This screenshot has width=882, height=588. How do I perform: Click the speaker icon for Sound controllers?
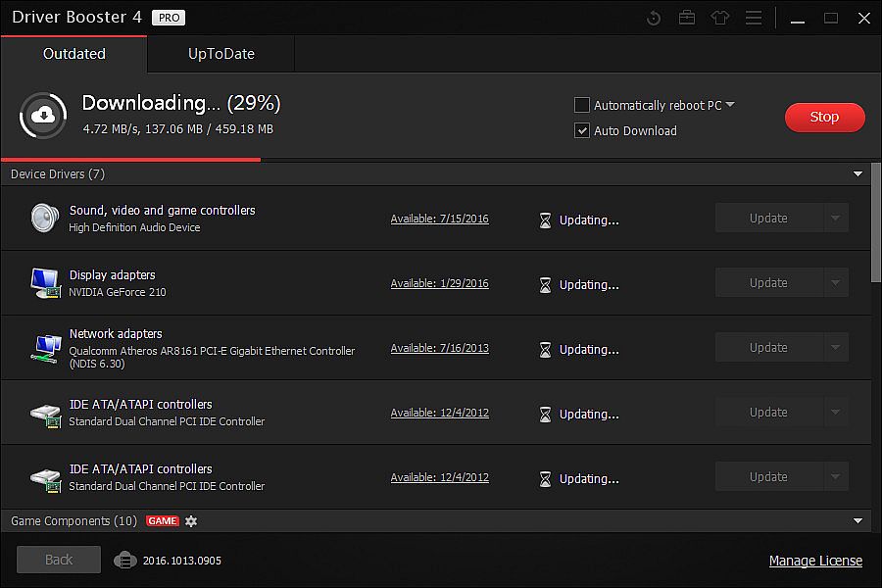[44, 218]
